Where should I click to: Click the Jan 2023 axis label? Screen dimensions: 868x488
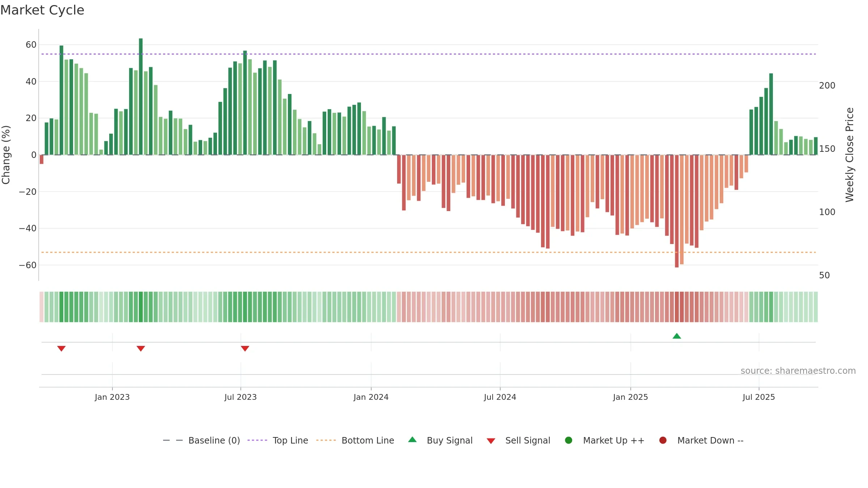point(112,397)
